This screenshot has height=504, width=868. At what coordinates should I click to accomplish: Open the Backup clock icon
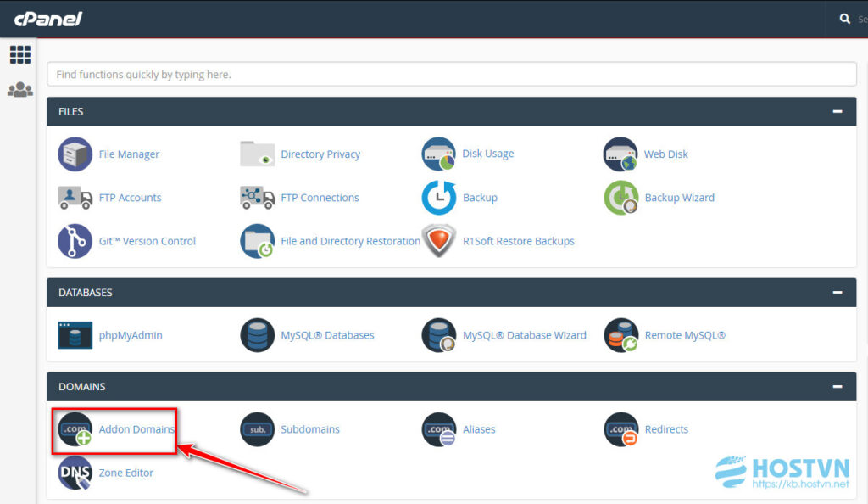pos(438,198)
